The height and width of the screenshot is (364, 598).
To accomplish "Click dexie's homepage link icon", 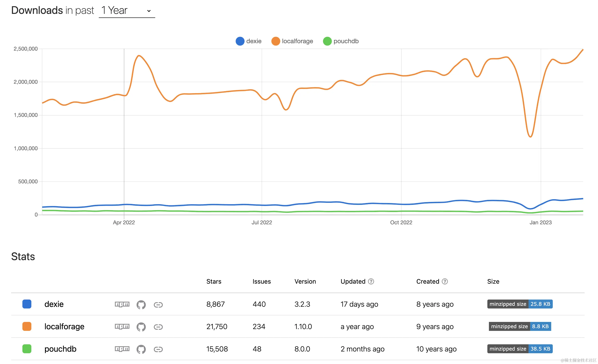I will point(158,305).
